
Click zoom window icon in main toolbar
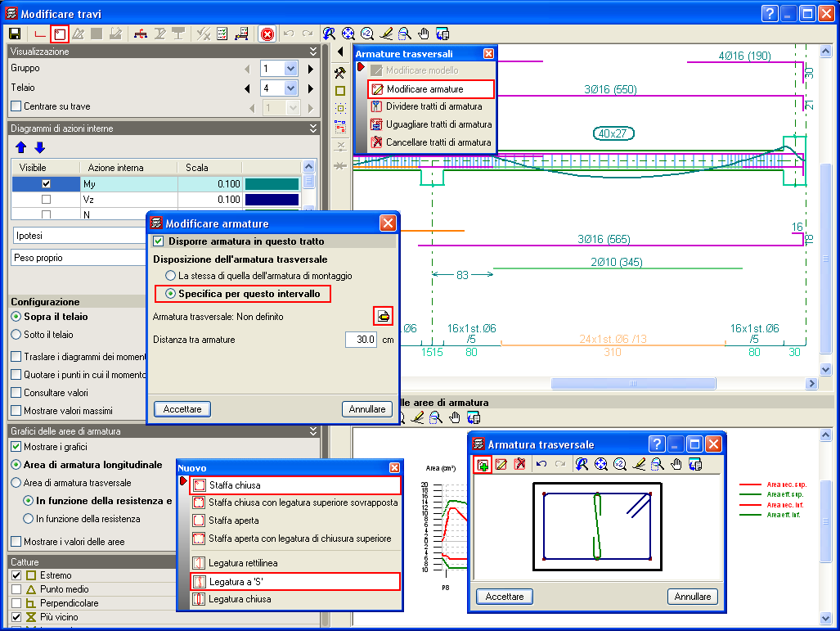pyautogui.click(x=405, y=34)
